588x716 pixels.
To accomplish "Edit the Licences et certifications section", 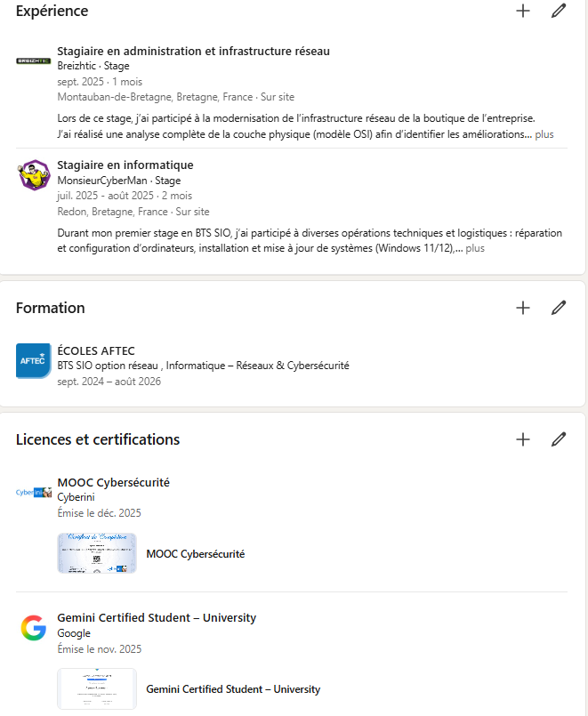I will [559, 438].
